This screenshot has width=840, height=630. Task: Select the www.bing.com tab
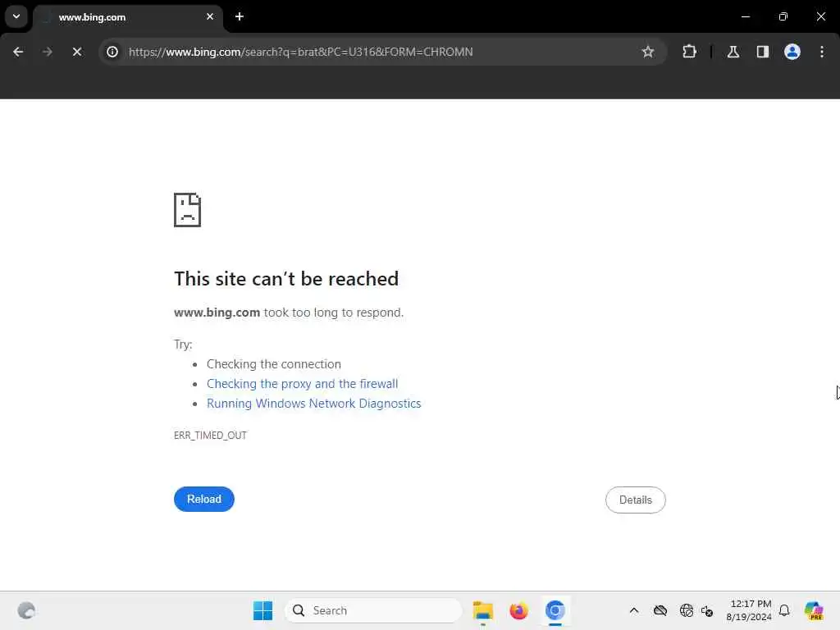coord(129,17)
